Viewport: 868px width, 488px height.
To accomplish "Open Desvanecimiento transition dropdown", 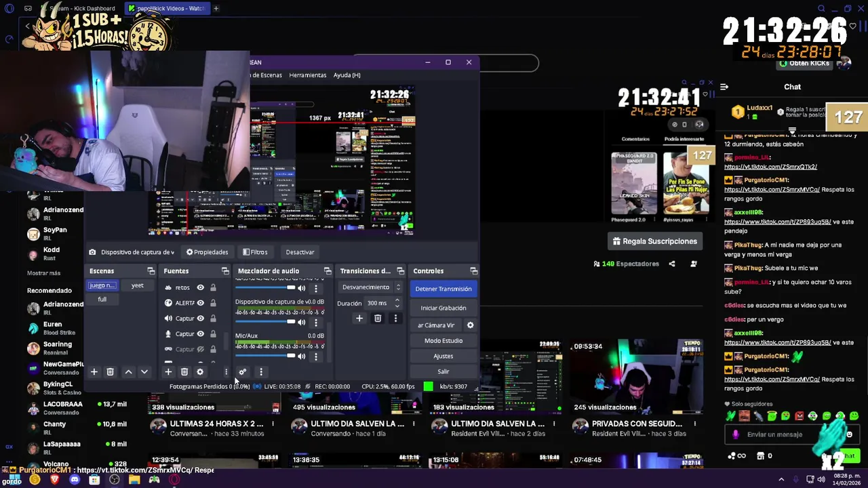I will pyautogui.click(x=370, y=287).
